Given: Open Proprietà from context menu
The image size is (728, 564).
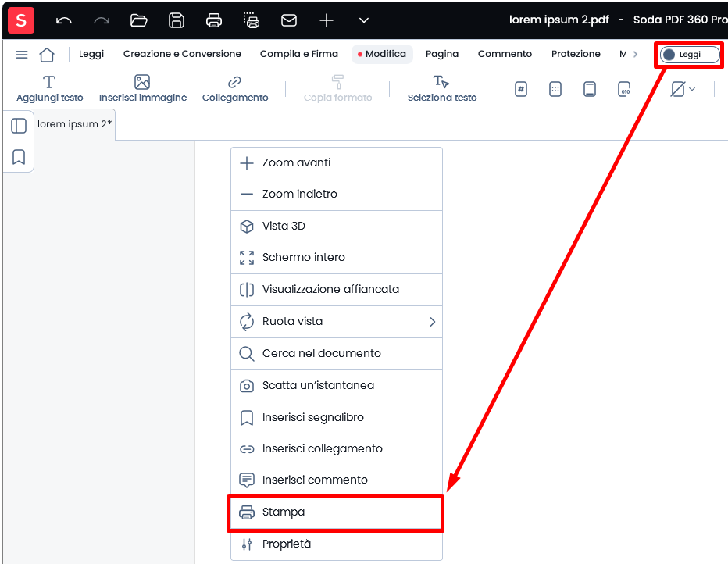Looking at the screenshot, I should click(x=337, y=544).
